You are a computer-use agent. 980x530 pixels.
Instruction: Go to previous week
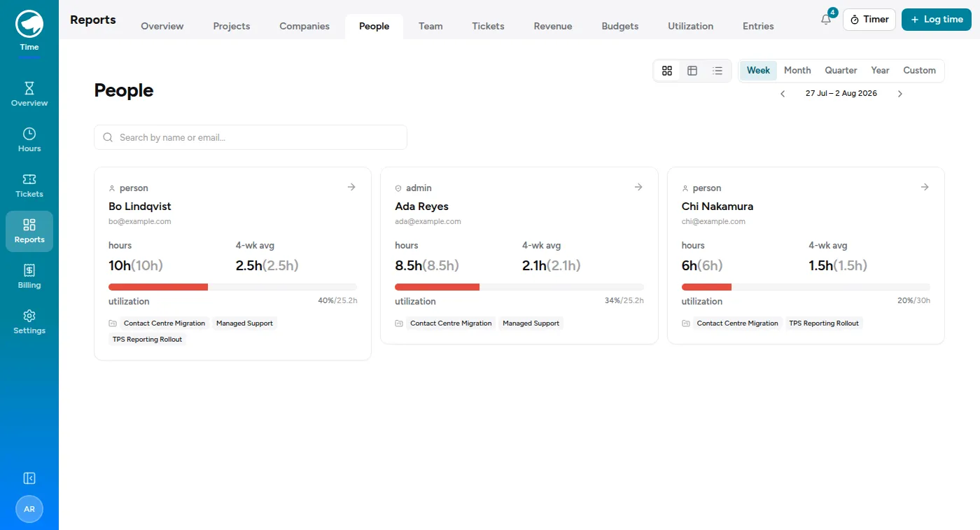pos(783,94)
